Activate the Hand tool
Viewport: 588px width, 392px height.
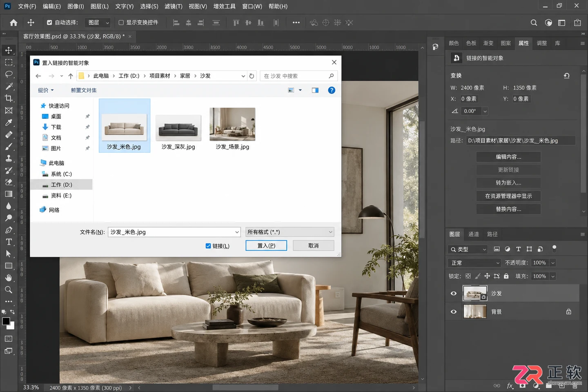9,278
